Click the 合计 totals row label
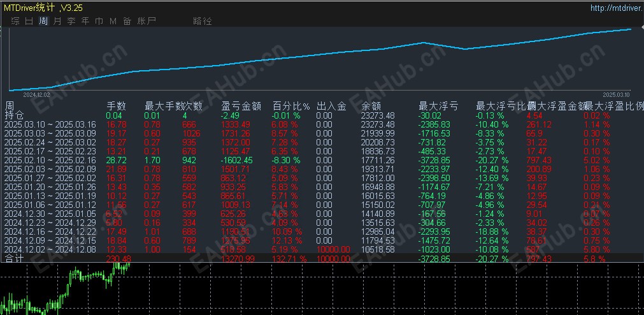The height and width of the screenshot is (315, 644). (x=13, y=259)
